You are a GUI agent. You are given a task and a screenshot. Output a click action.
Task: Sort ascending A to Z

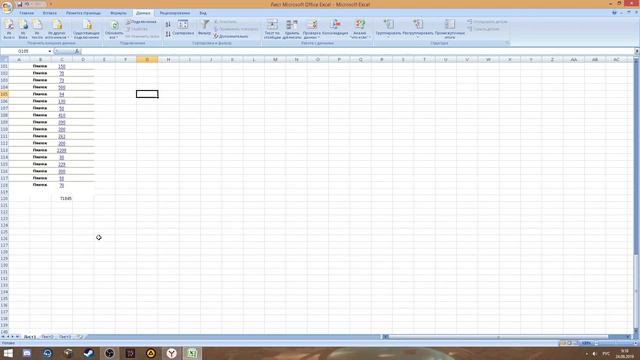pos(168,24)
